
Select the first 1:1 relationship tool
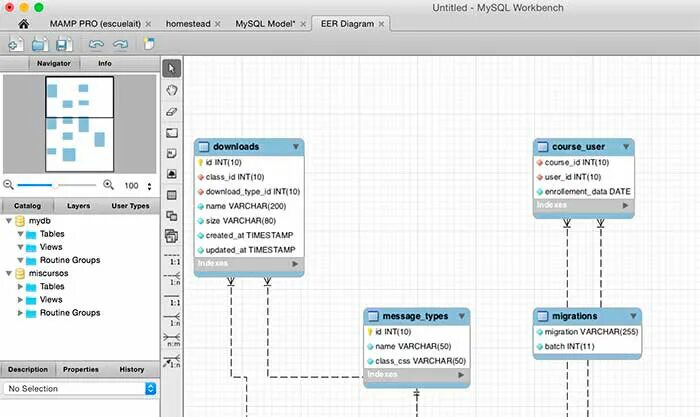(x=172, y=260)
